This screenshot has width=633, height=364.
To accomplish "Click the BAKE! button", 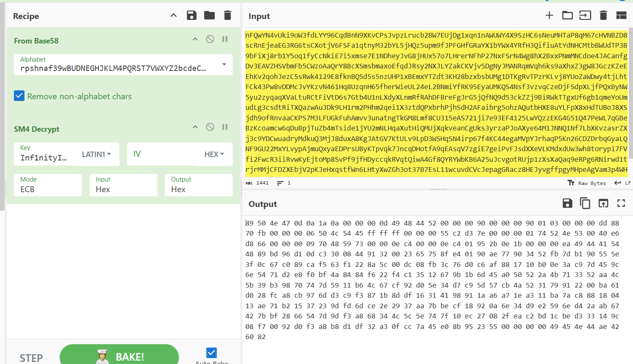I will (119, 355).
